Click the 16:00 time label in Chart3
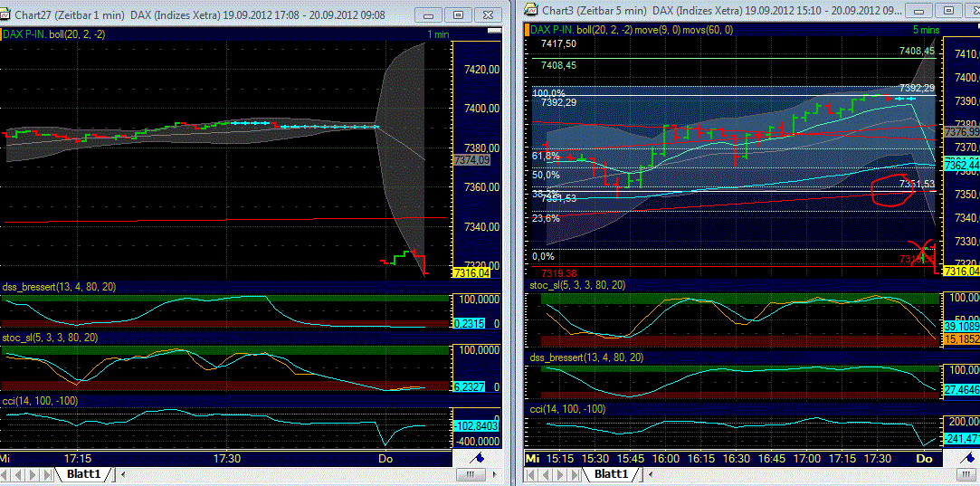The width and height of the screenshot is (980, 486). click(666, 459)
